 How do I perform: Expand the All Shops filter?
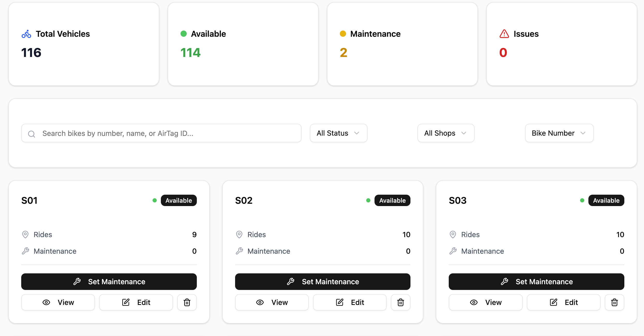[446, 133]
